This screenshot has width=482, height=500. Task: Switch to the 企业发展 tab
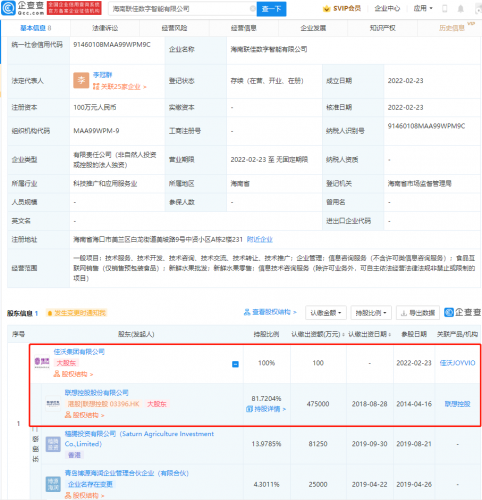(x=313, y=28)
